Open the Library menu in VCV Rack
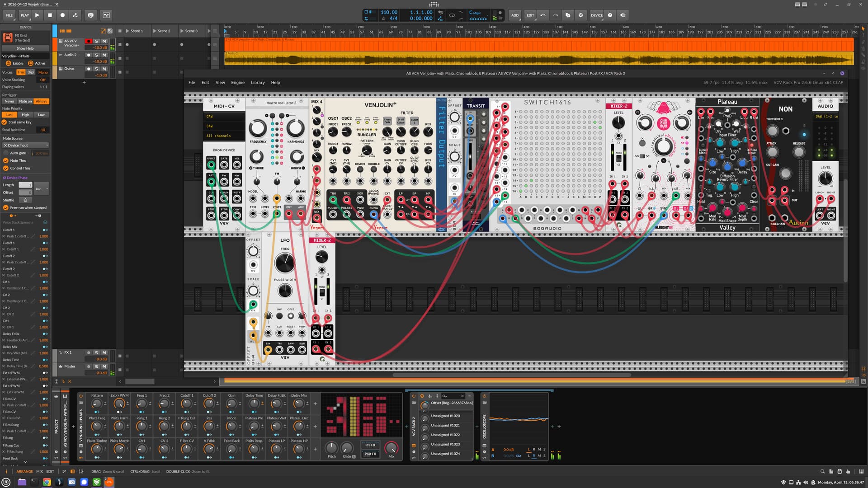 [x=258, y=83]
